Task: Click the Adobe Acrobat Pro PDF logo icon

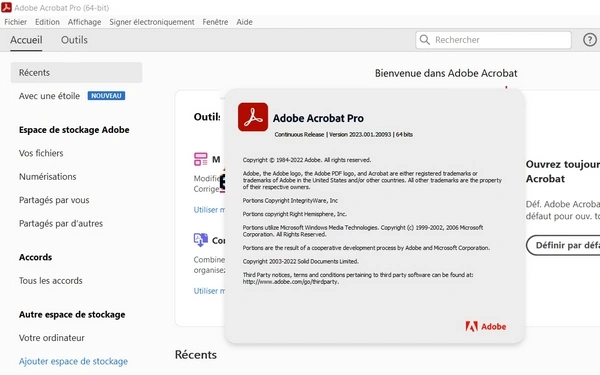Action: pos(253,117)
